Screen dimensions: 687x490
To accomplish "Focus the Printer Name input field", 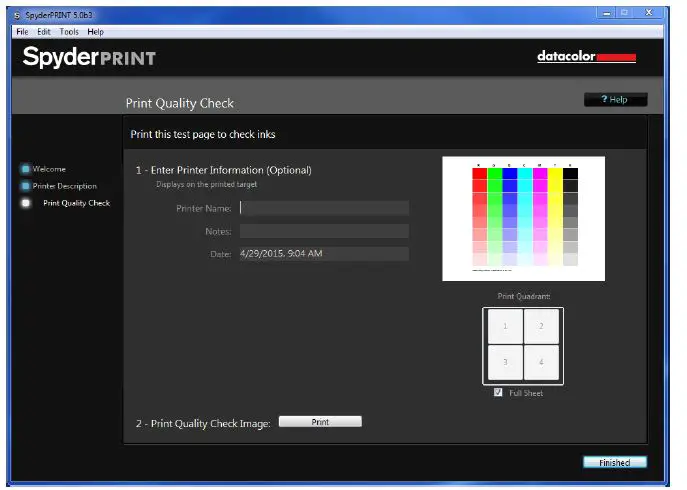I will [324, 208].
